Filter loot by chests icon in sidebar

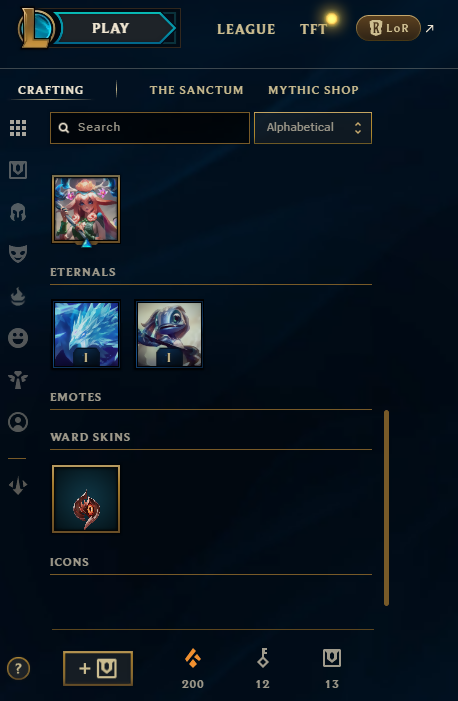click(x=18, y=170)
